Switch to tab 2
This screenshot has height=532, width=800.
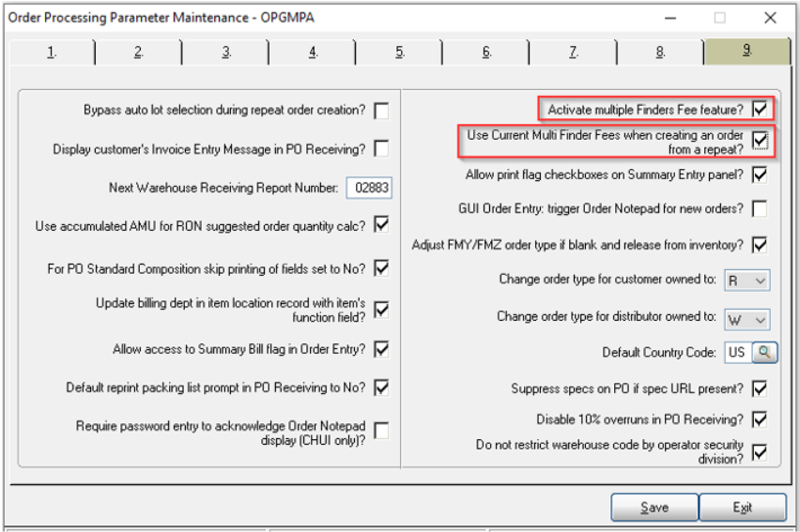pos(138,52)
